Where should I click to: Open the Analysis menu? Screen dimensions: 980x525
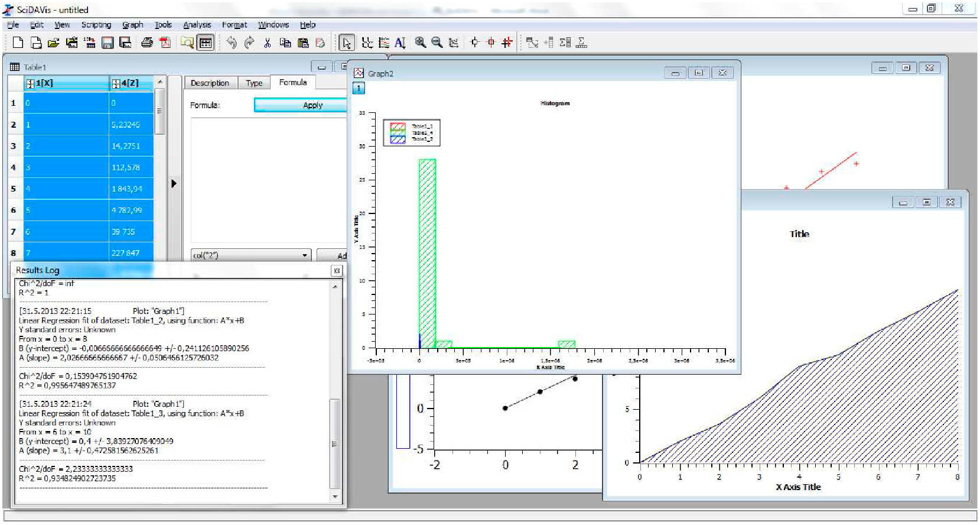click(197, 25)
